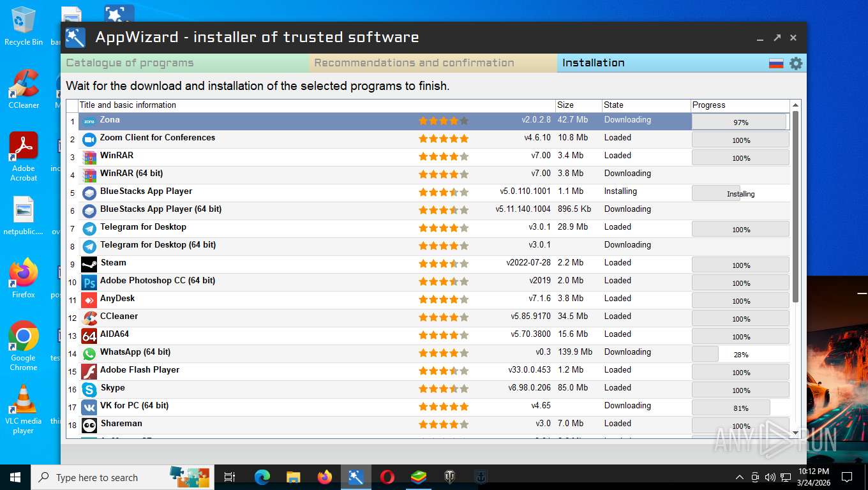Viewport: 868px width, 490px height.
Task: Click the Adobe Photoshop CC icon
Action: click(89, 282)
